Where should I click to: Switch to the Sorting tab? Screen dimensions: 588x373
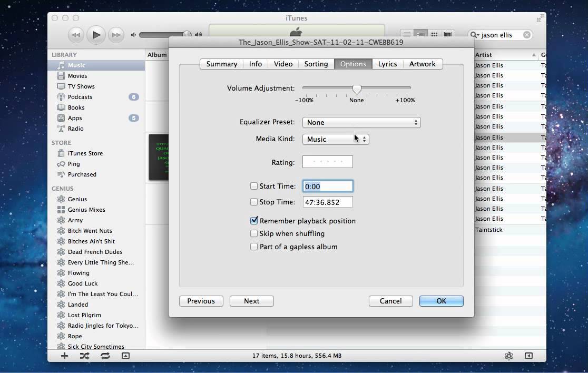pos(316,64)
